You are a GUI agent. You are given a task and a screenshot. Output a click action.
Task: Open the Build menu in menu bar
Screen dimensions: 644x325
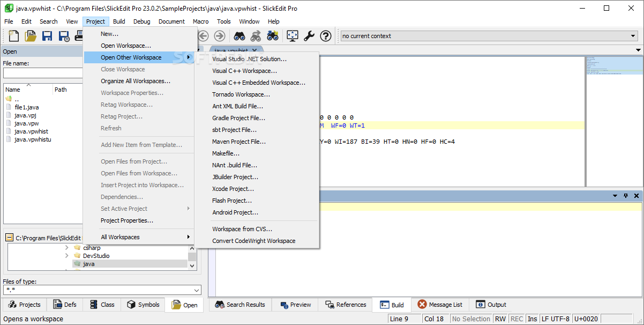pyautogui.click(x=119, y=21)
